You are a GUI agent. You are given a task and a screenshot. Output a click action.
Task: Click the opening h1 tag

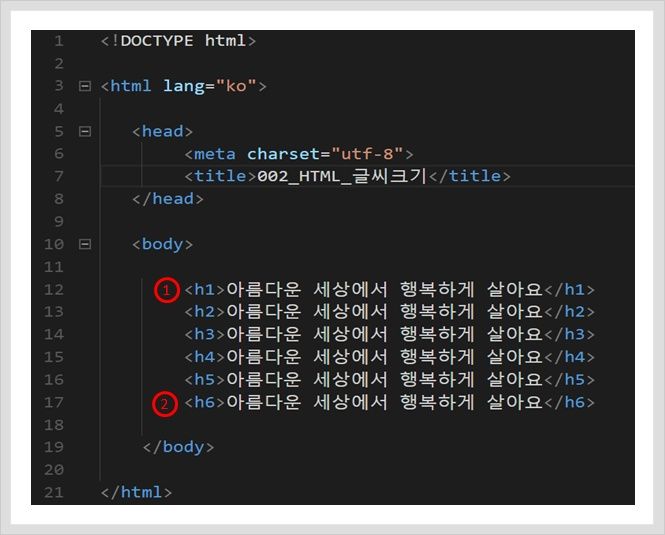point(204,290)
